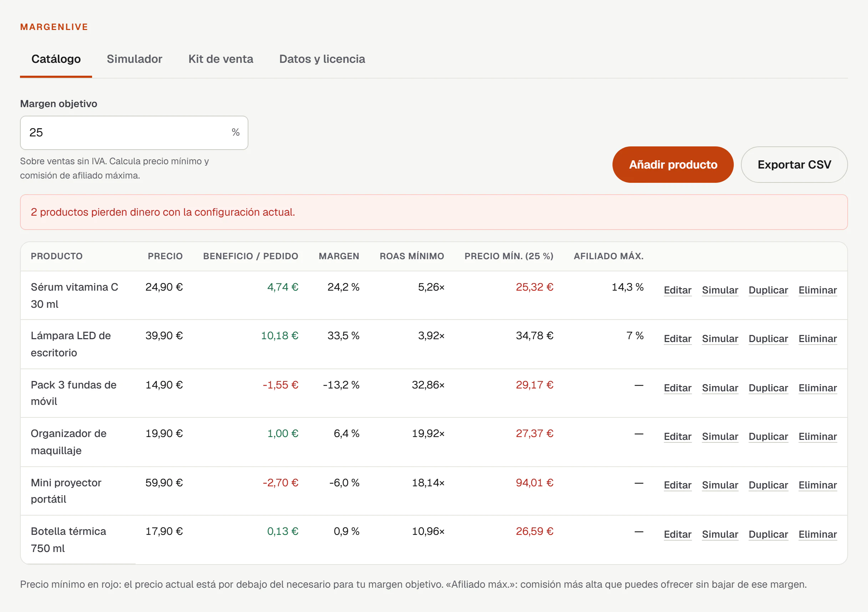Select the 94,01 € minimum price cell
Image resolution: width=868 pixels, height=612 pixels.
pos(534,483)
